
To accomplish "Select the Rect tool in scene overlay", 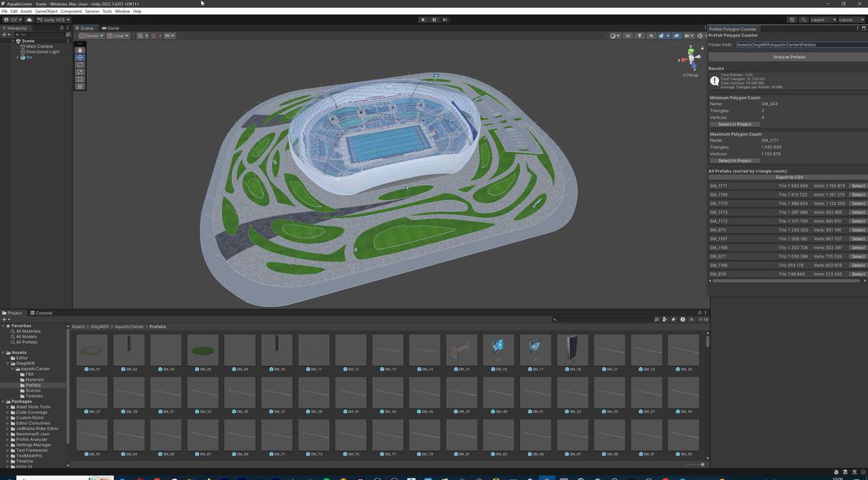I will tap(80, 79).
